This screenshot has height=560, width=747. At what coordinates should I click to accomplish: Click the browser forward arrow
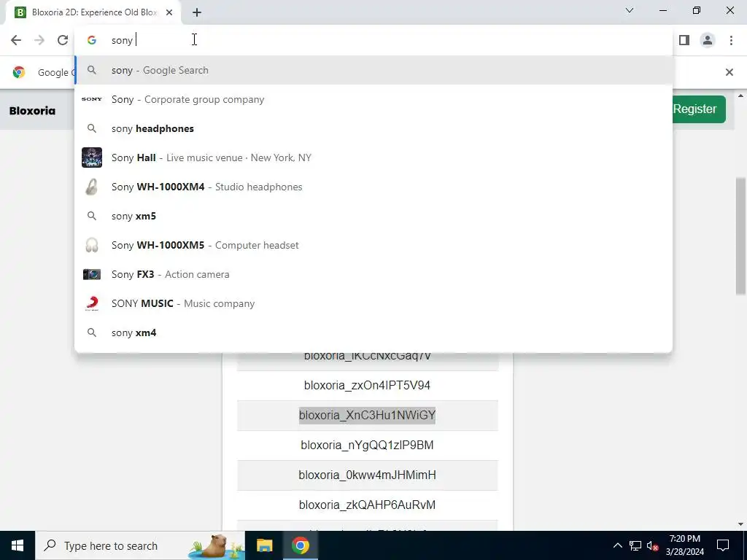39,40
